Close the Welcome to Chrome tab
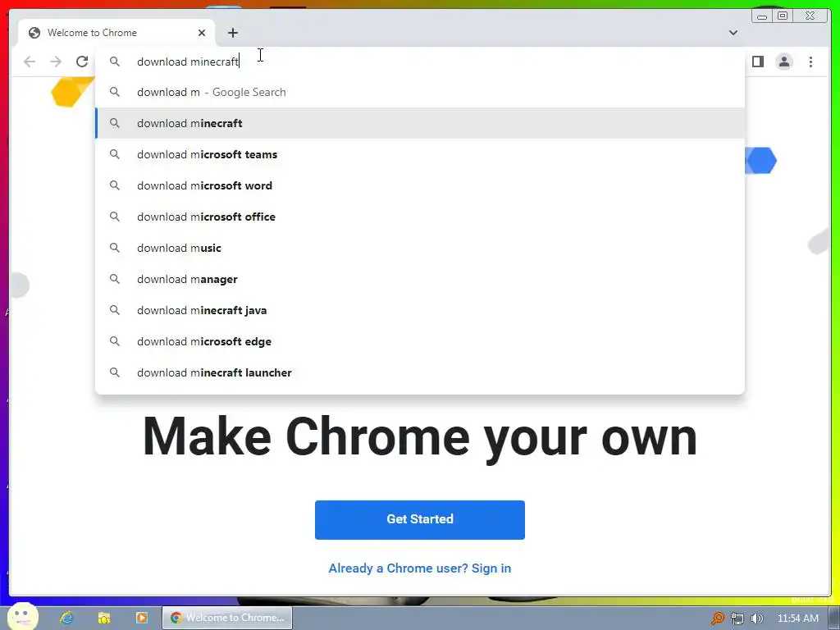This screenshot has height=630, width=840. [x=202, y=33]
